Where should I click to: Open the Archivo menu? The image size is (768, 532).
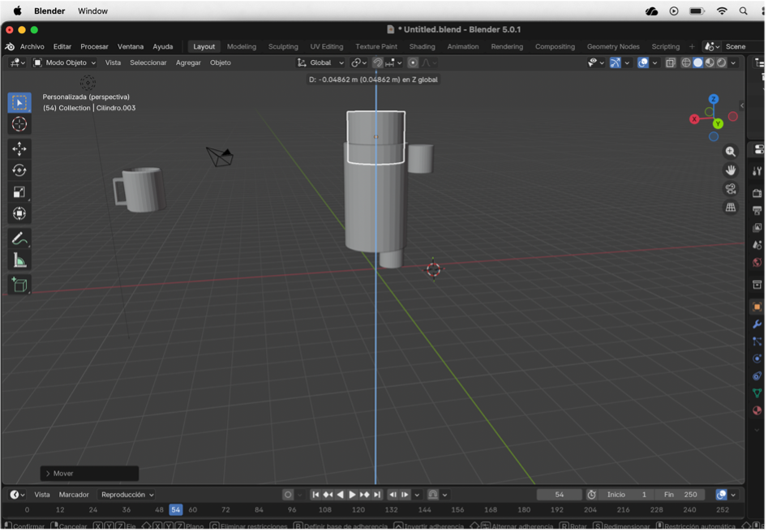[32, 46]
